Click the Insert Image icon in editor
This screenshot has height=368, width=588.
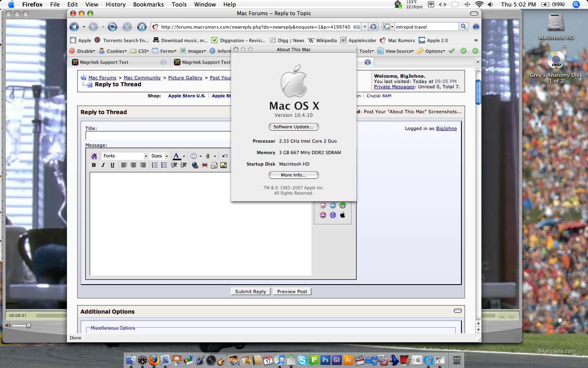click(223, 165)
